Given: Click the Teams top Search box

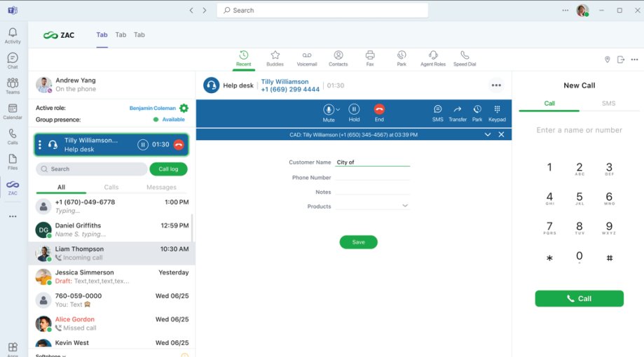Looking at the screenshot, I should pos(322,10).
